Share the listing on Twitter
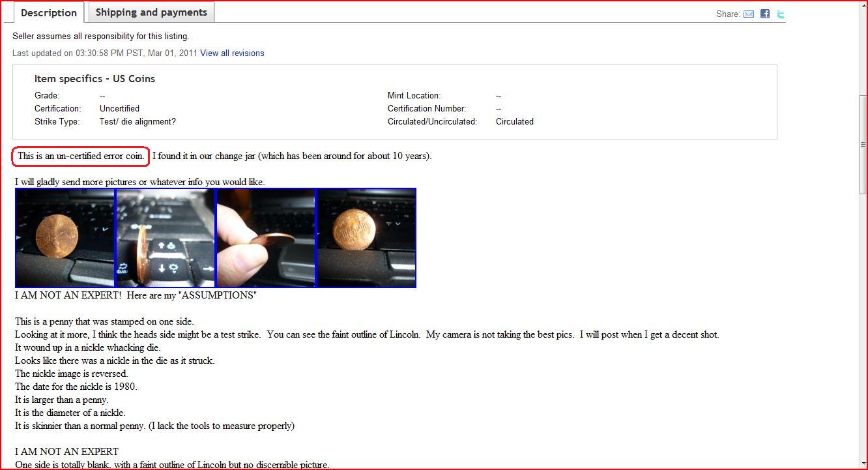The width and height of the screenshot is (868, 470). click(x=781, y=14)
